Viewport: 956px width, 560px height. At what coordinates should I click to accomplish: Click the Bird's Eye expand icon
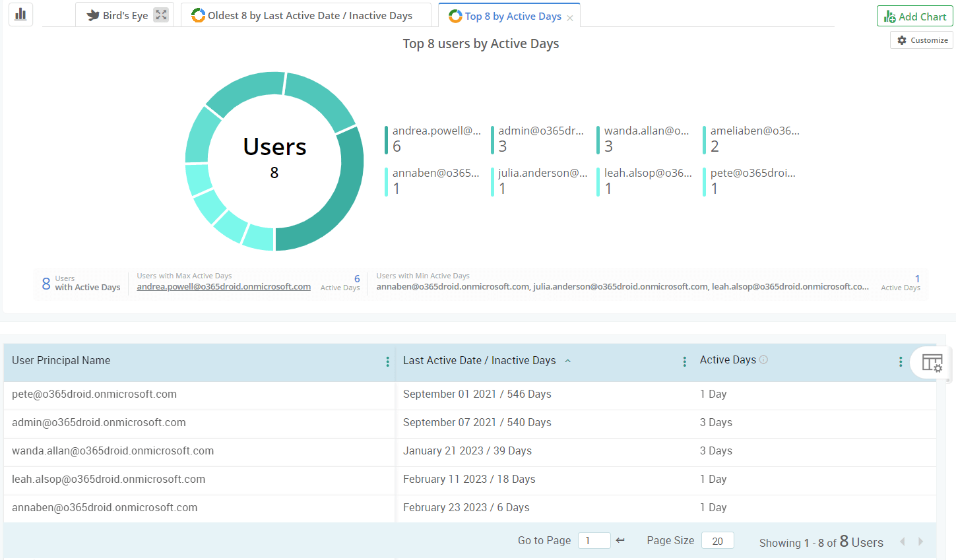click(x=160, y=15)
